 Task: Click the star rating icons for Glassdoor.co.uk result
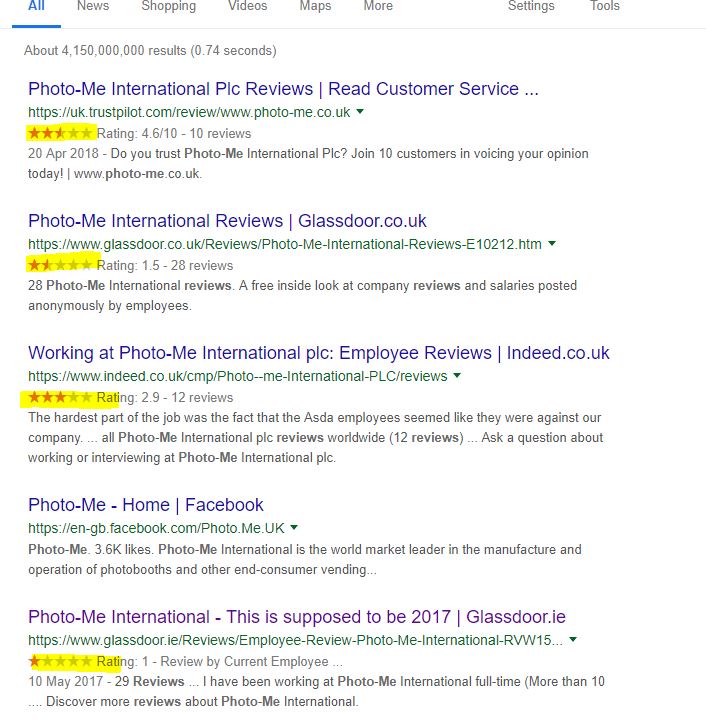tap(60, 265)
